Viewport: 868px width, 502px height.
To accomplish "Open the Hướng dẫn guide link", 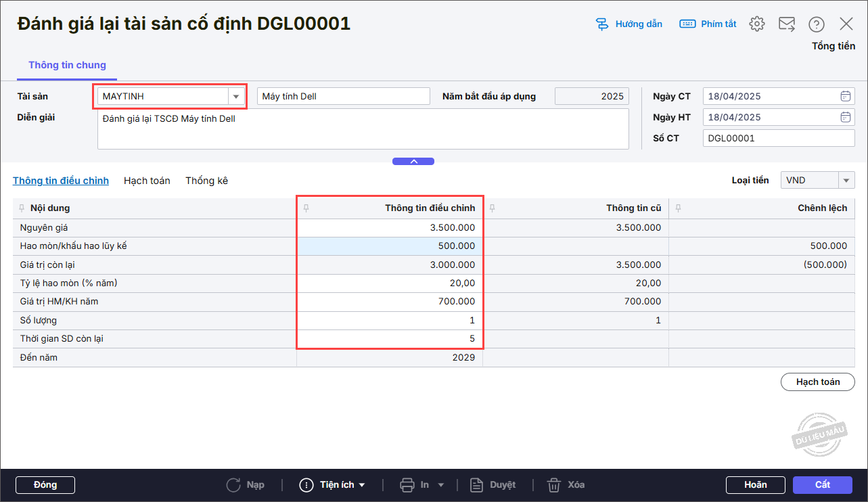I will pos(629,24).
